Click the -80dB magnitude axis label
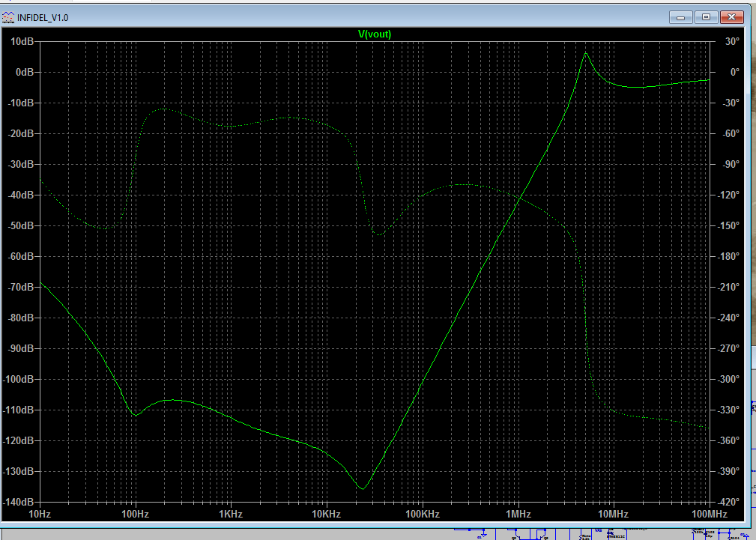Image resolution: width=756 pixels, height=540 pixels. [21, 318]
